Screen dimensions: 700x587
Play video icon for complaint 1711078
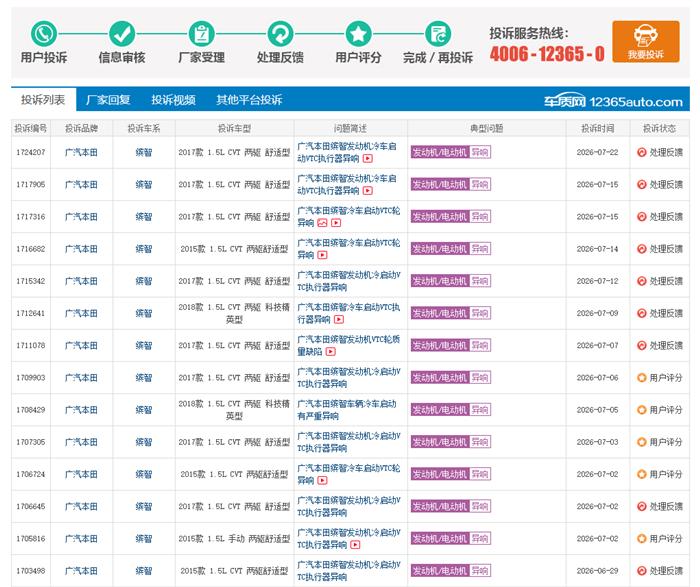330,352
